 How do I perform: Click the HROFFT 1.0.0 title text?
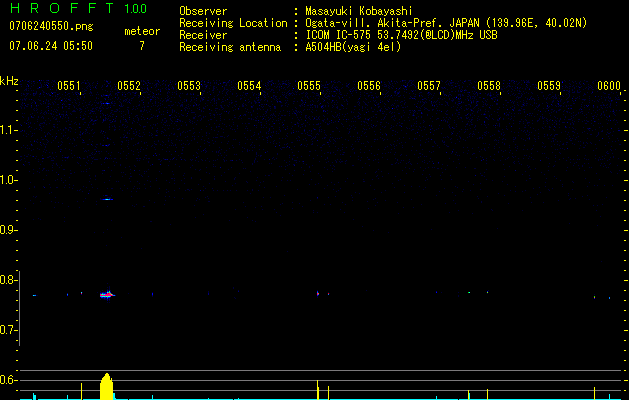[78, 8]
